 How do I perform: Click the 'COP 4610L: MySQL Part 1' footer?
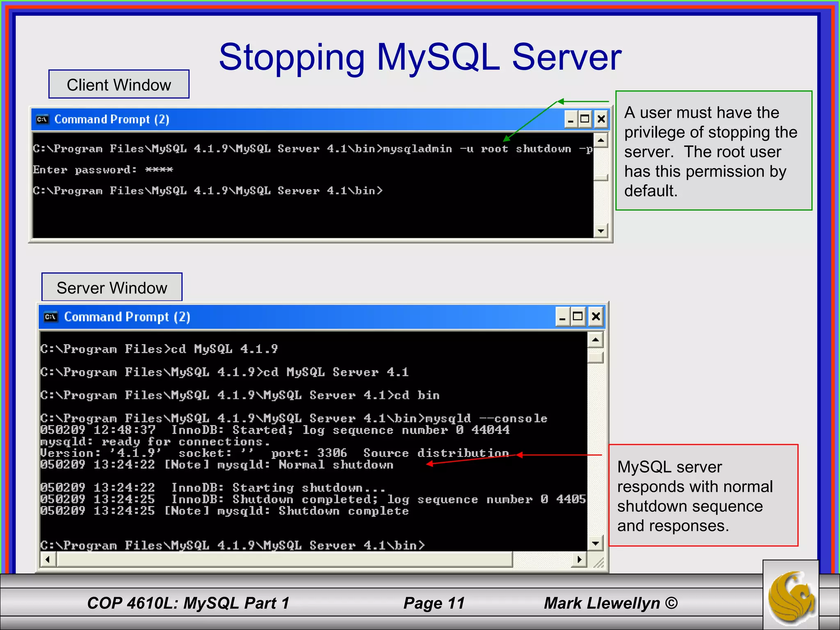[188, 603]
